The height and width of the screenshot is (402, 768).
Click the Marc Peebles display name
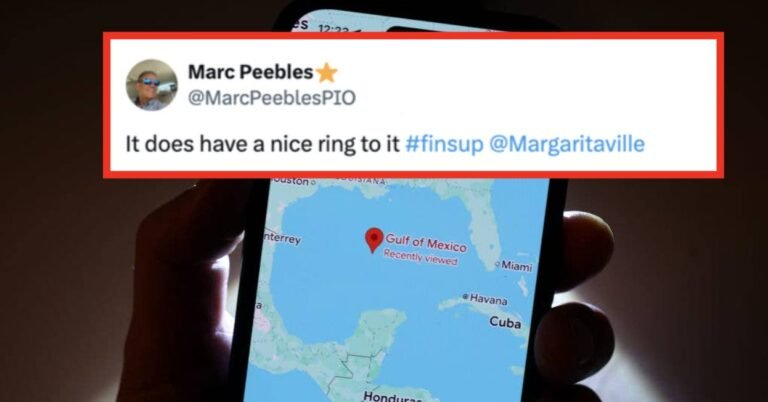[x=250, y=72]
